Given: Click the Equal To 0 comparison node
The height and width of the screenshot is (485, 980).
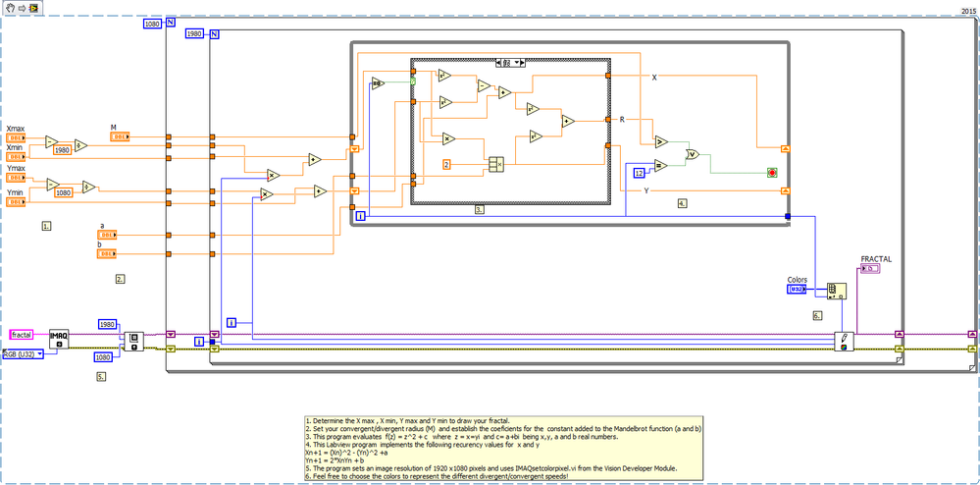Looking at the screenshot, I should click(x=378, y=83).
